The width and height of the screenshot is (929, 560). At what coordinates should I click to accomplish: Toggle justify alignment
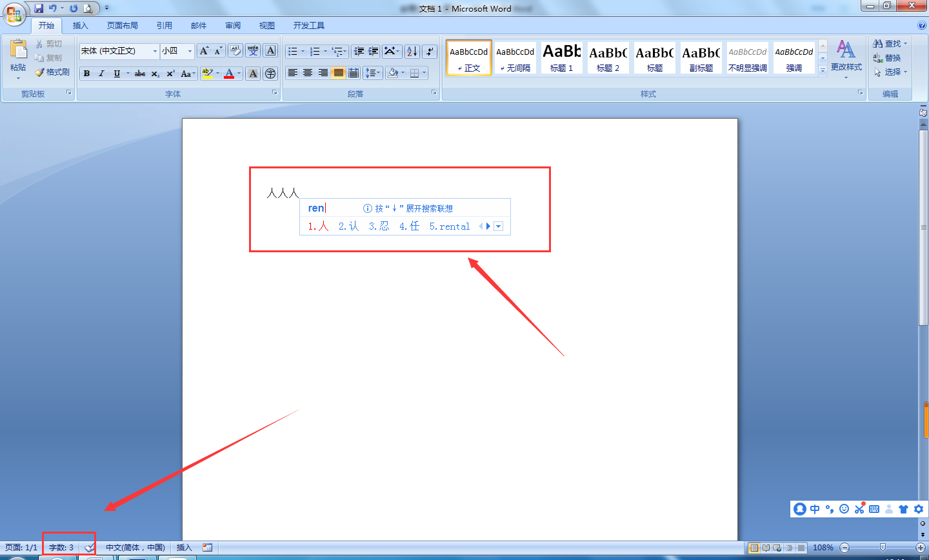338,73
